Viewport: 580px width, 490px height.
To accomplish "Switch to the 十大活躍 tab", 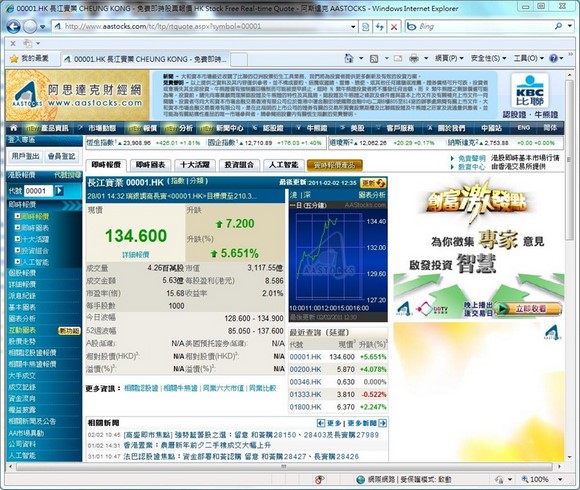I will tap(195, 165).
